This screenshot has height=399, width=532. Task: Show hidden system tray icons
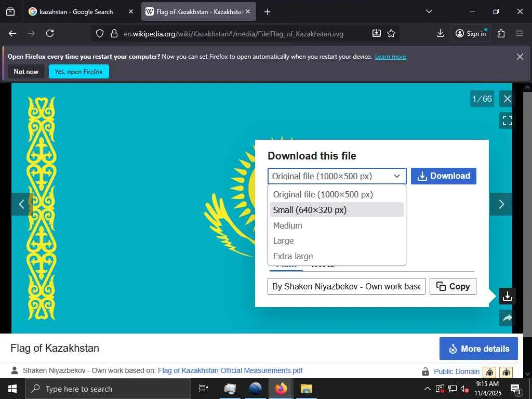(428, 389)
